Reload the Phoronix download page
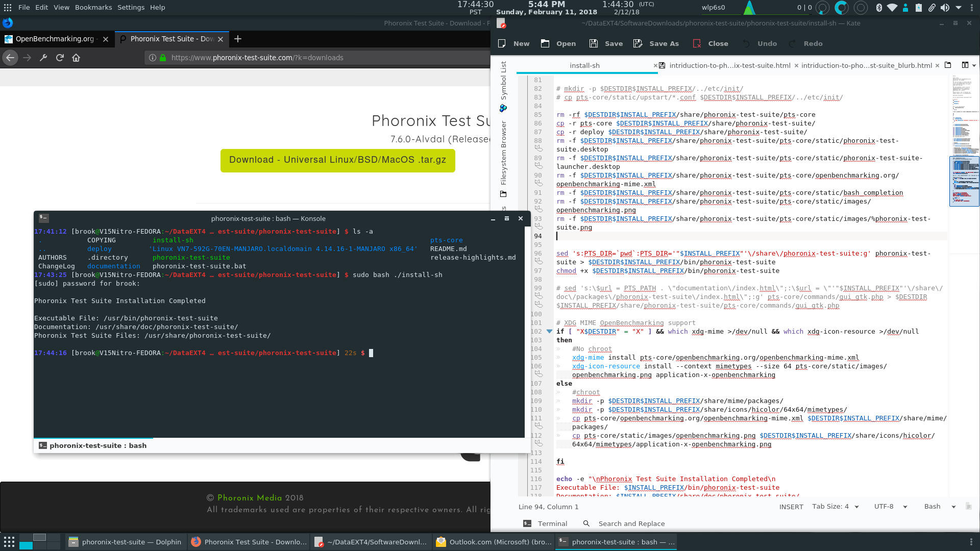Image resolution: width=980 pixels, height=551 pixels. point(60,58)
